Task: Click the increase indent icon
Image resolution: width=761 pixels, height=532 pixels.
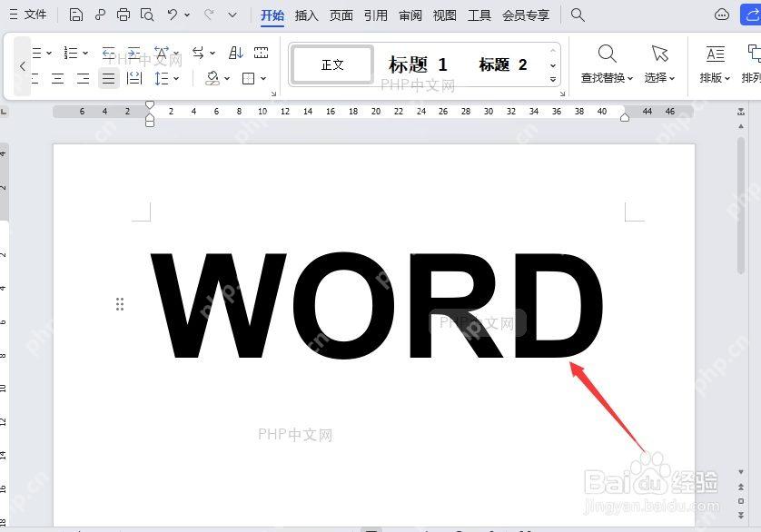Action: click(x=133, y=53)
